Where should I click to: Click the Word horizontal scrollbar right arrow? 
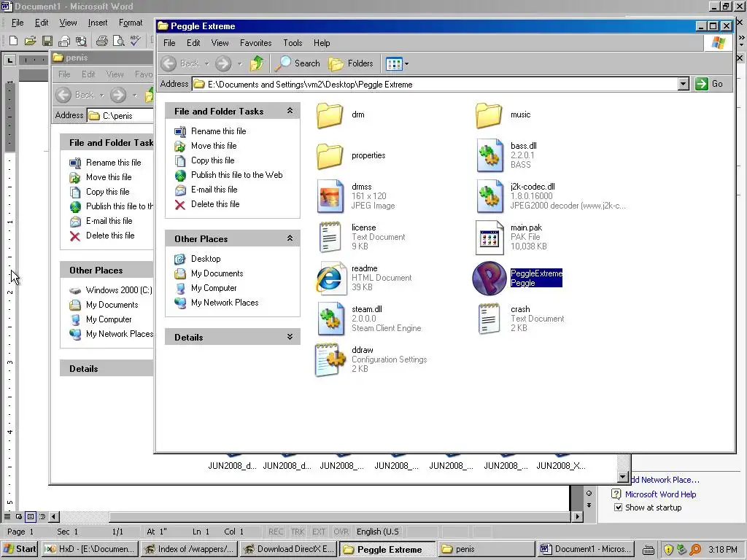click(x=578, y=516)
